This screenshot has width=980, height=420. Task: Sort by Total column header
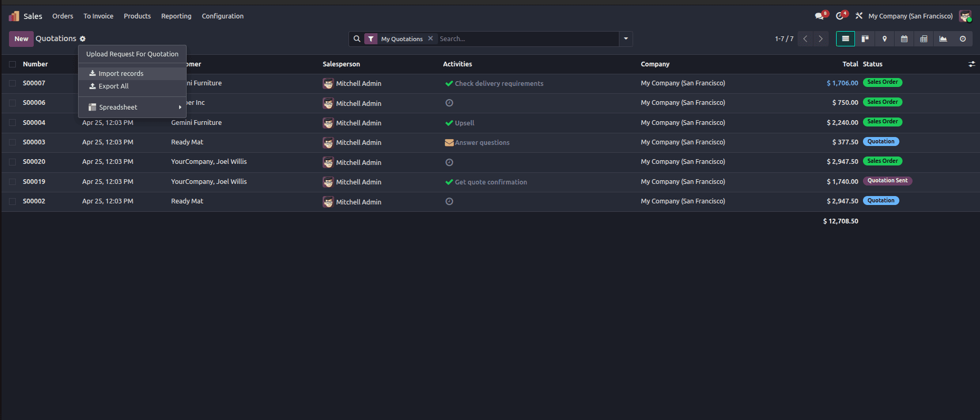tap(850, 64)
